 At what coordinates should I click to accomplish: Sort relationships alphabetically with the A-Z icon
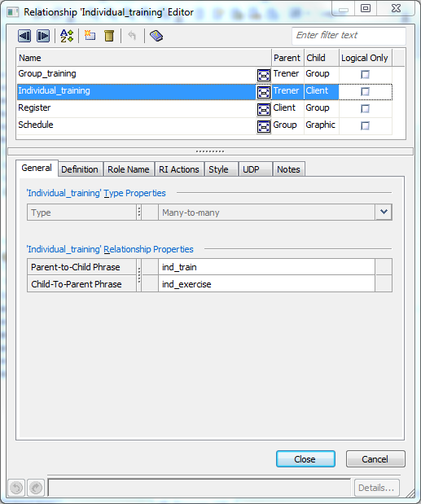tap(67, 36)
